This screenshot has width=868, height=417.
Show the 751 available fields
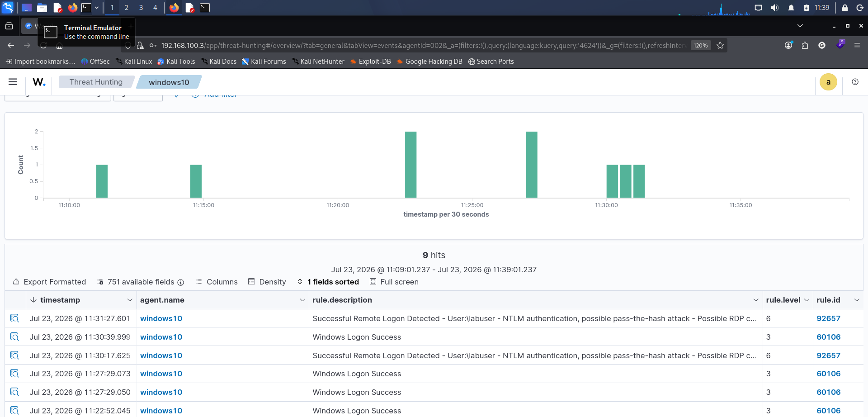[x=141, y=282]
